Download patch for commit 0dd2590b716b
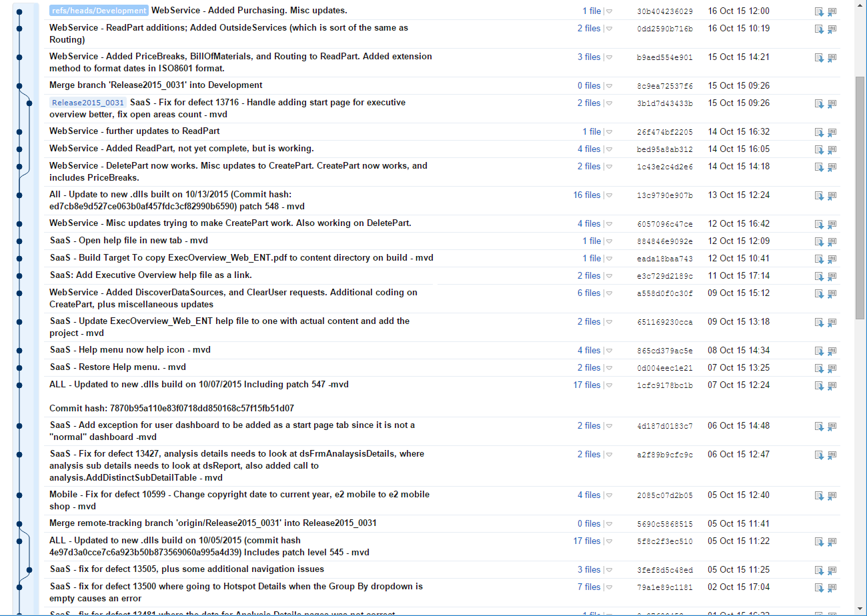 tap(819, 29)
